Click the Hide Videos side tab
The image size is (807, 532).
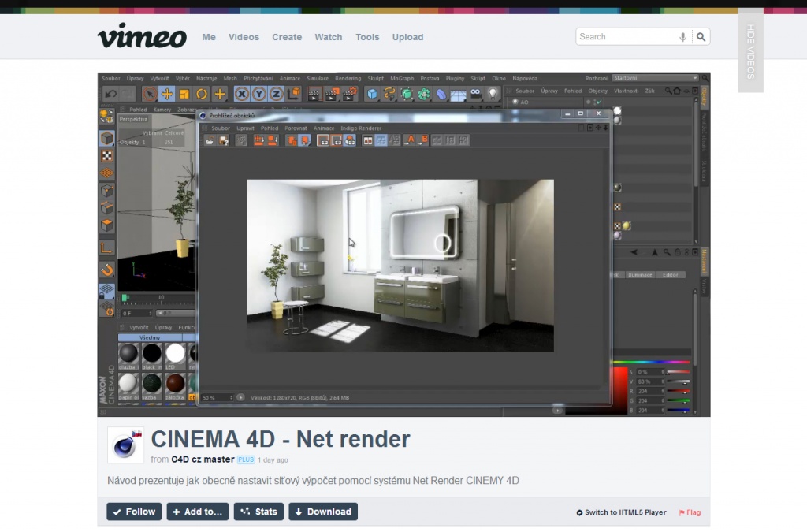tap(750, 51)
